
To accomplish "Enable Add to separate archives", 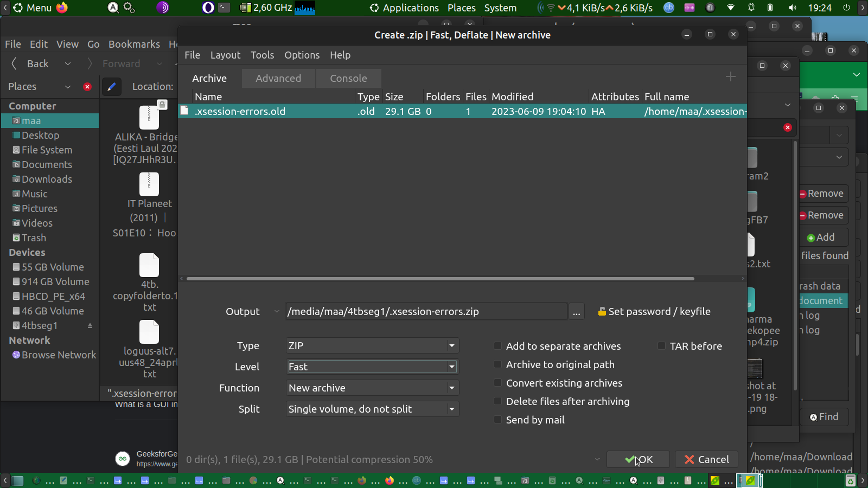I will click(x=497, y=346).
